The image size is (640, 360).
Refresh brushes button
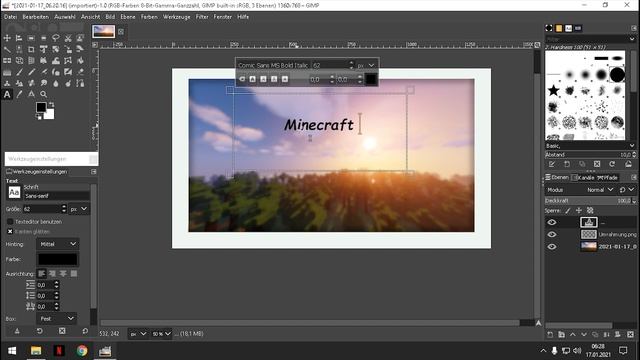(612, 164)
